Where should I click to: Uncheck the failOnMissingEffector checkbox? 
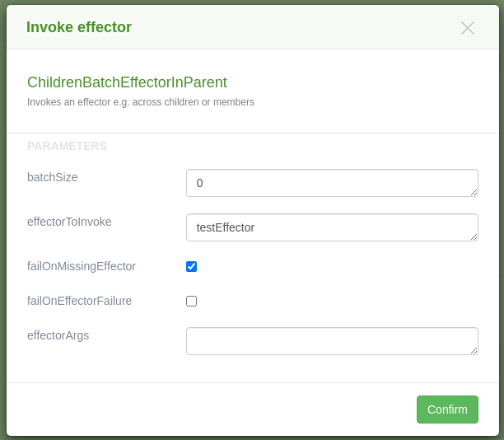point(191,266)
